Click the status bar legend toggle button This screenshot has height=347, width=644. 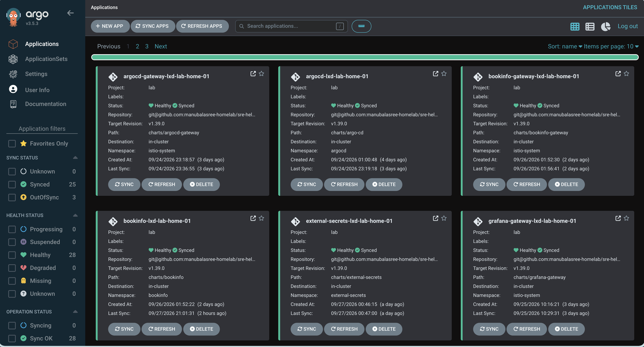(x=361, y=26)
